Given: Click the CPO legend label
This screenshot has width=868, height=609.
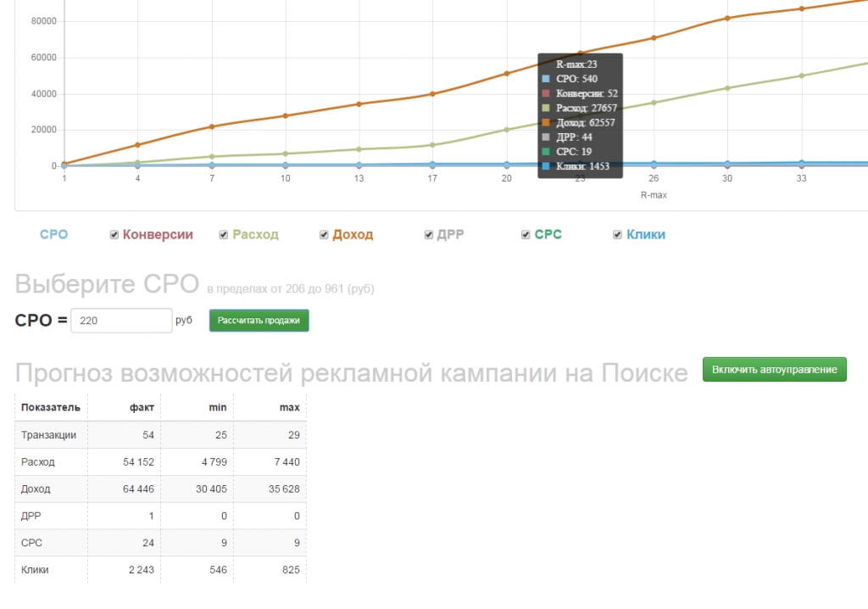Looking at the screenshot, I should pos(53,234).
